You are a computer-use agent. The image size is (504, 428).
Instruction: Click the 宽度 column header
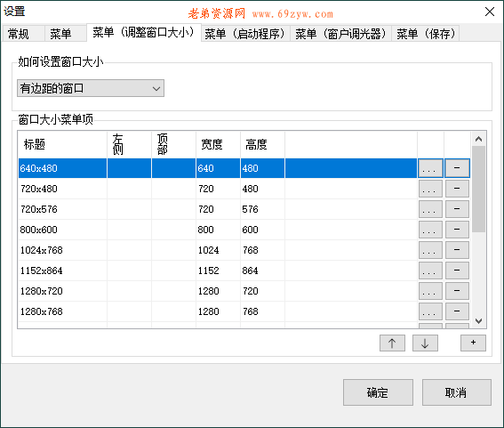[x=218, y=144]
